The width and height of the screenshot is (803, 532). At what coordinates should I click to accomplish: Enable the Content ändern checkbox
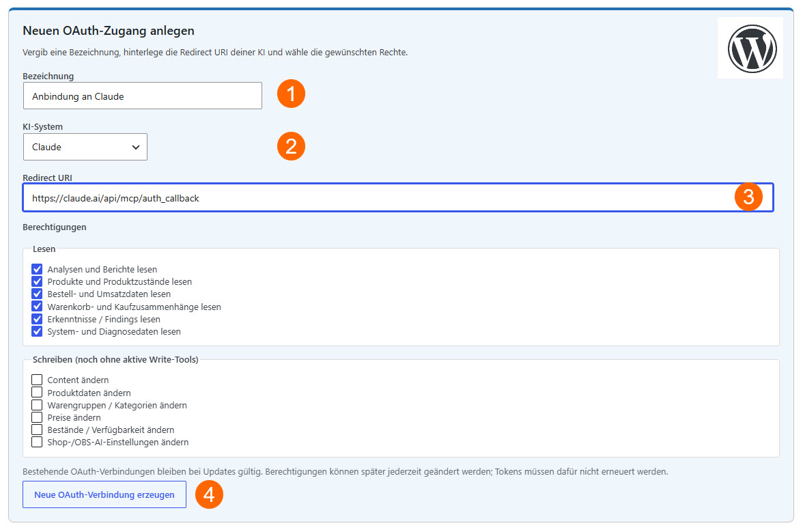tap(37, 380)
